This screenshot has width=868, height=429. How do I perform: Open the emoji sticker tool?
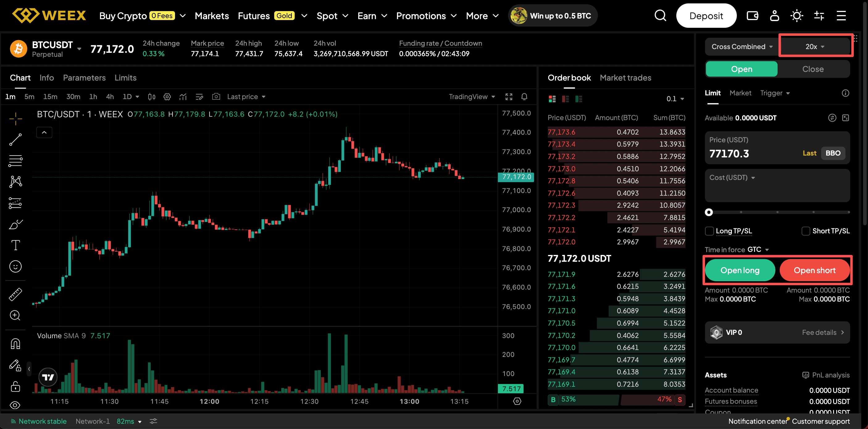15,267
